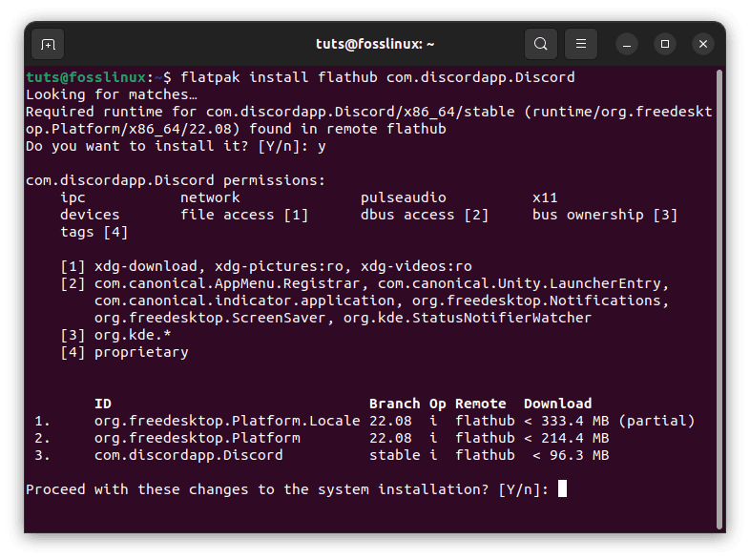Click the 'com.discordapp.Discord permissions:' heading

click(176, 180)
